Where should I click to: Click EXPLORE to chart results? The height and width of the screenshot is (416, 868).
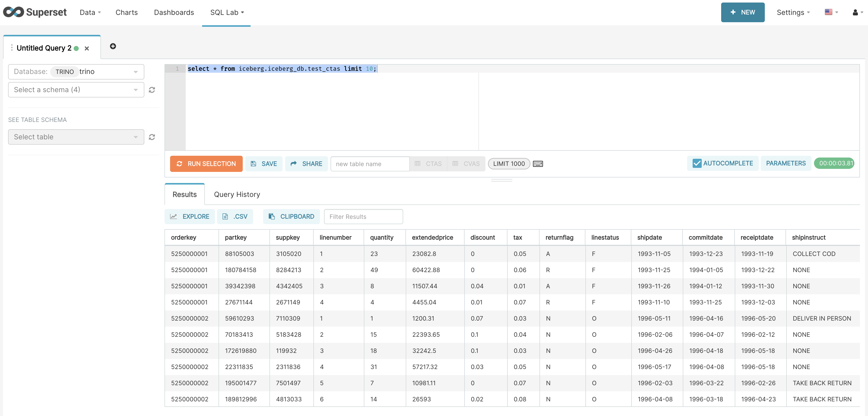tap(190, 217)
